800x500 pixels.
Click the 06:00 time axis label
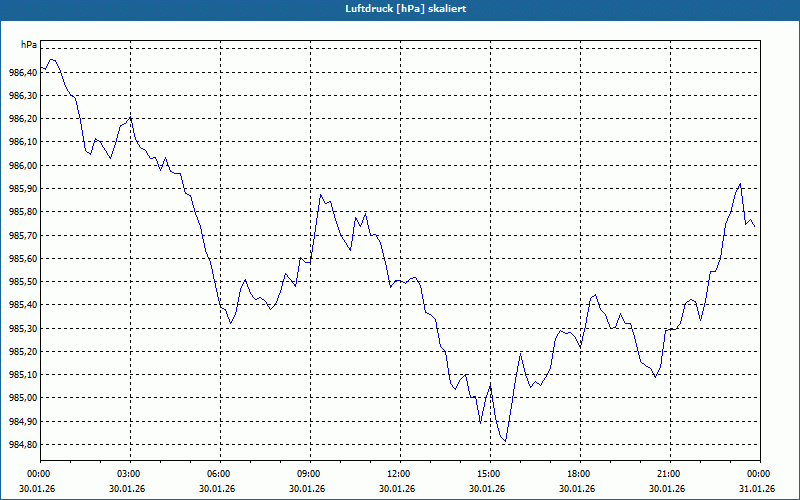tap(220, 474)
